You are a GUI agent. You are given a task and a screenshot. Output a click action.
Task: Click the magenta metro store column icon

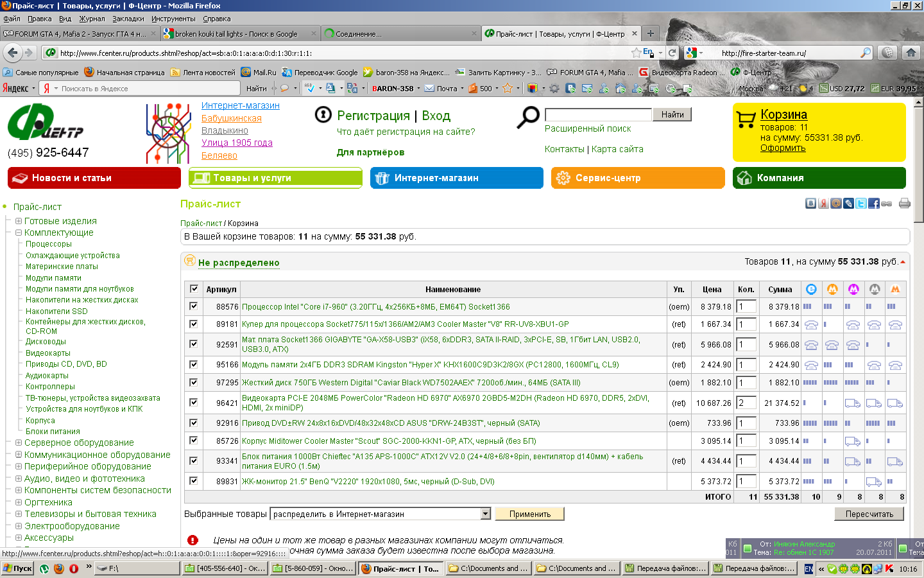tap(853, 290)
